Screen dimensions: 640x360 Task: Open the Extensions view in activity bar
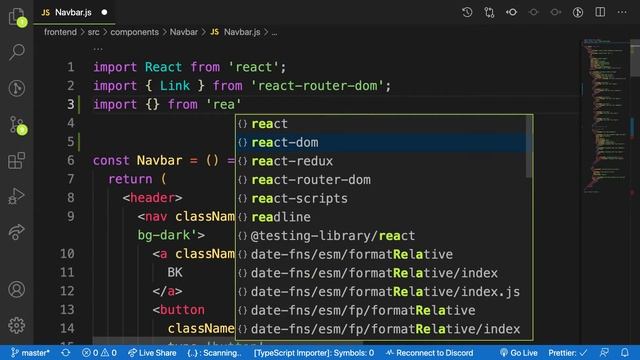pyautogui.click(x=17, y=160)
